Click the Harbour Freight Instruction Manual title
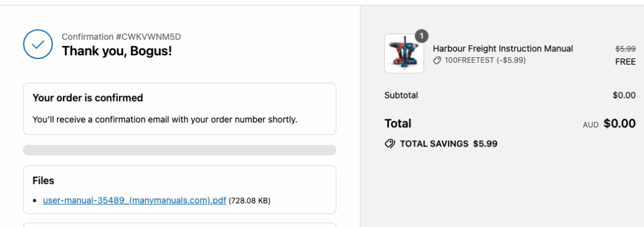Image resolution: width=644 pixels, height=227 pixels. (502, 48)
